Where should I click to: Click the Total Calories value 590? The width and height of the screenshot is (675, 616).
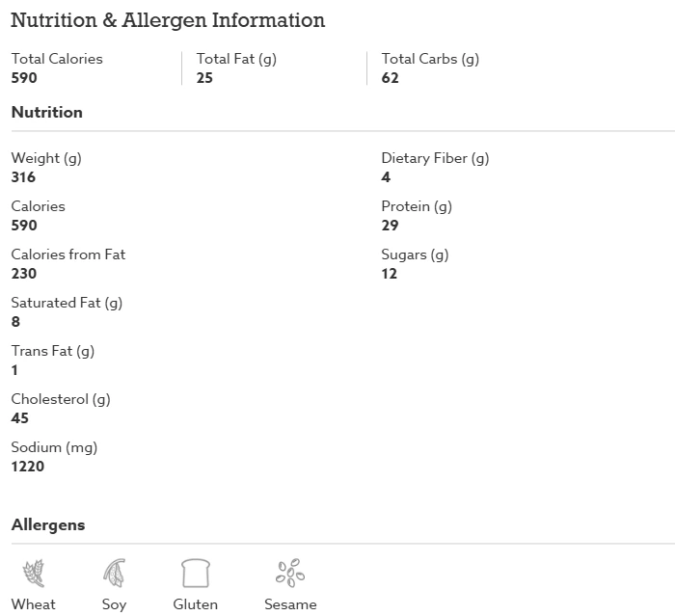click(24, 78)
